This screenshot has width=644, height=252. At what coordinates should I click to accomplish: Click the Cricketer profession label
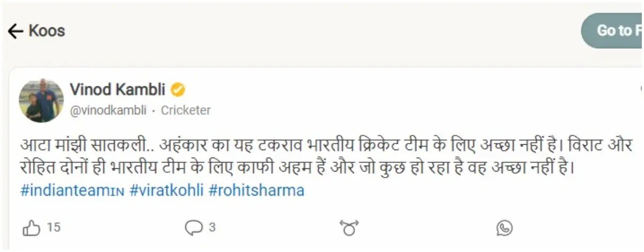[x=186, y=110]
